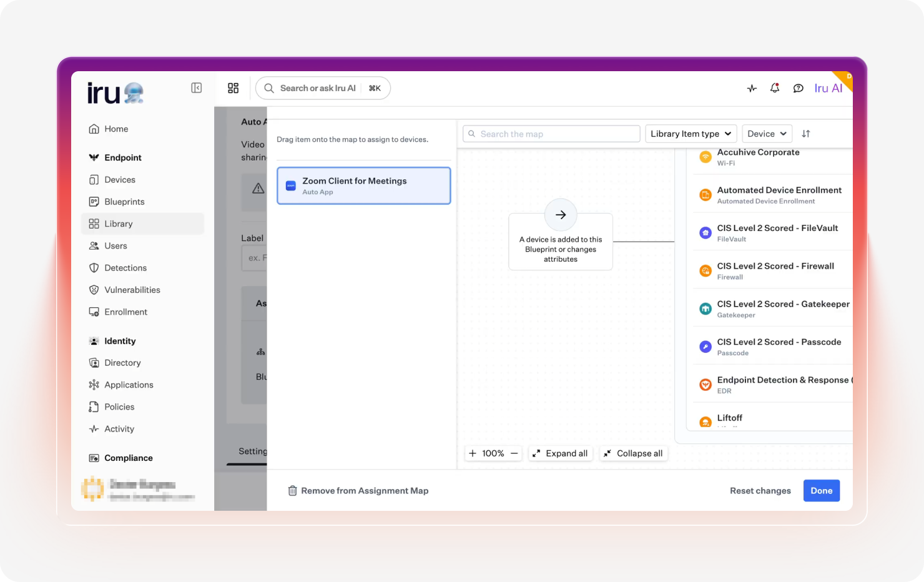
Task: Open Iru AI assistant link
Action: tap(828, 88)
